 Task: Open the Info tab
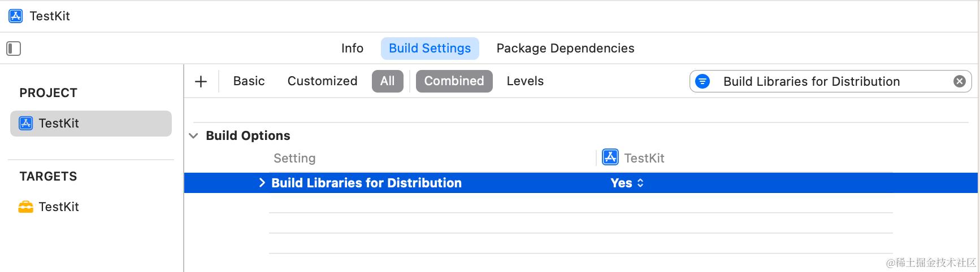tap(352, 49)
